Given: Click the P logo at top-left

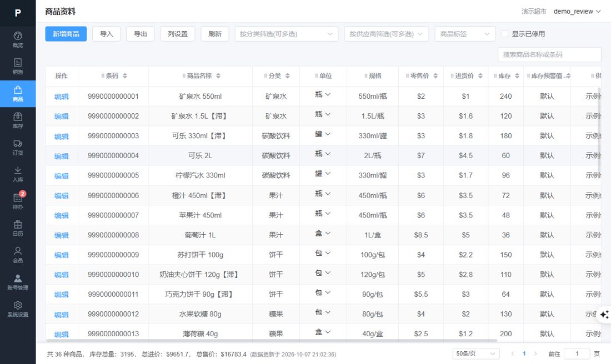Looking at the screenshot, I should 18,13.
